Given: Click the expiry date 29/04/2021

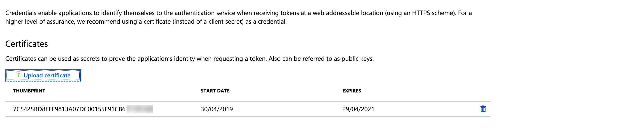Looking at the screenshot, I should tap(358, 109).
